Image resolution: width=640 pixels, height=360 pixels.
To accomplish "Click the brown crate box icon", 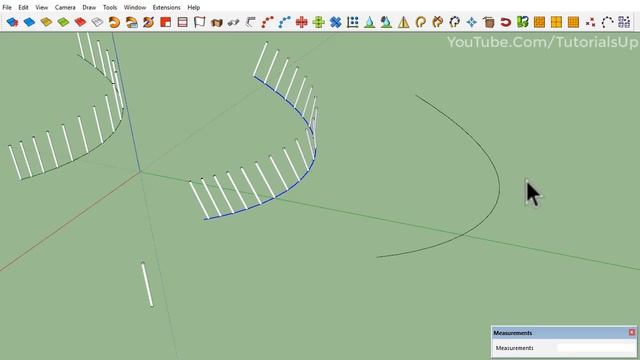I will [489, 22].
